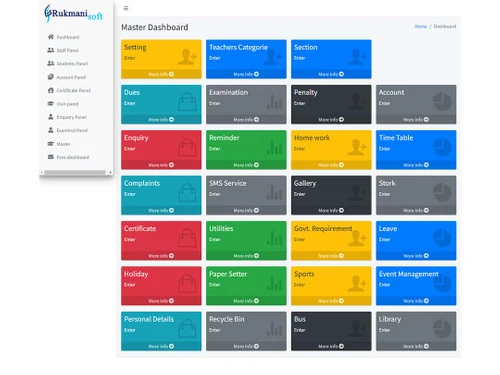Click the Examination card title
Image resolution: width=500 pixels, height=375 pixels.
(228, 92)
